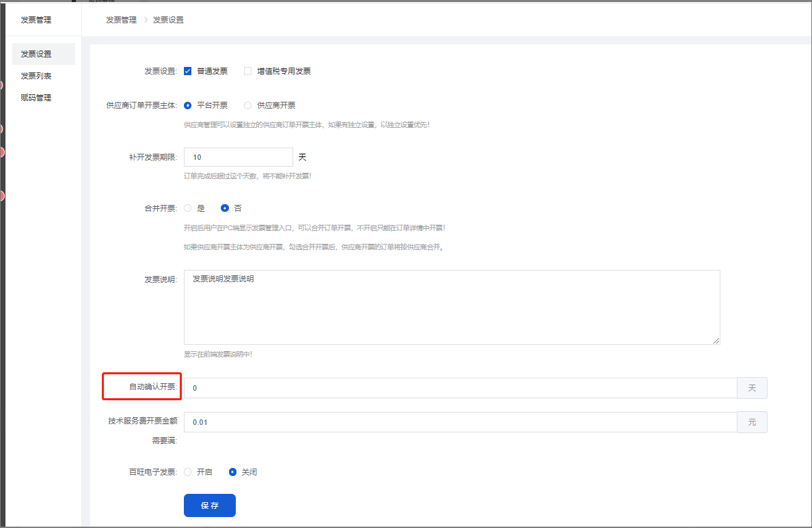Screen dimensions: 812x528
Task: Click 发票管理 in the breadcrumb
Action: [121, 20]
